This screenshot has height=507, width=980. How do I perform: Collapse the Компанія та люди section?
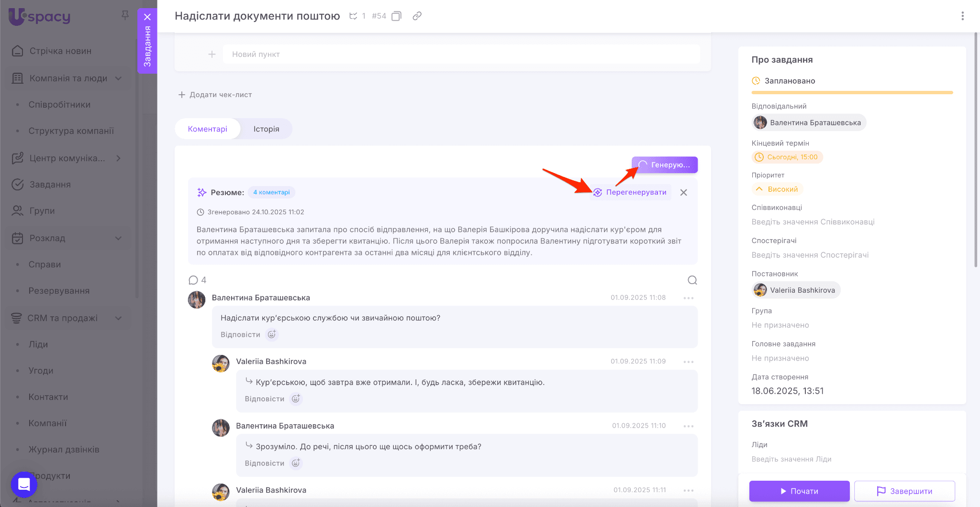[118, 78]
